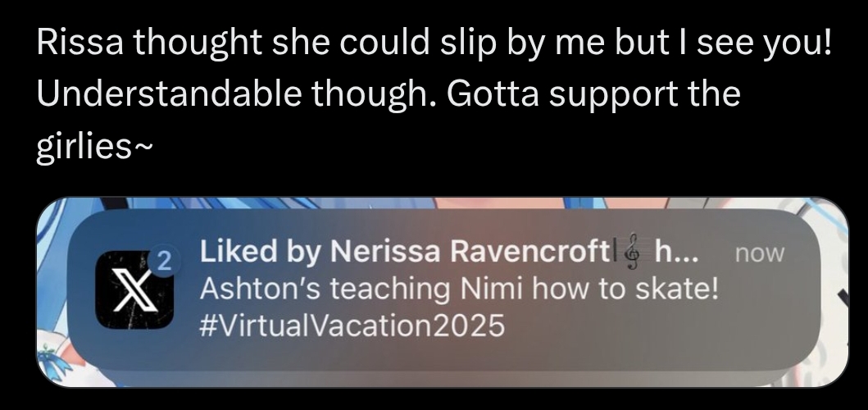Select the 'Liked by Nerissa Ravencroft' notification title
Viewport: 868px width, 410px height.
pos(403,252)
